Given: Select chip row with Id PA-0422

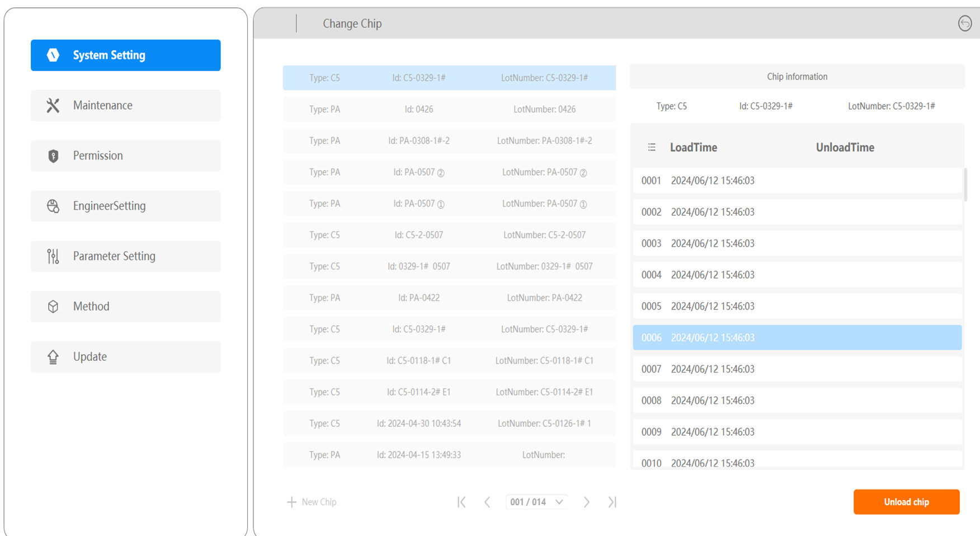Looking at the screenshot, I should (449, 298).
